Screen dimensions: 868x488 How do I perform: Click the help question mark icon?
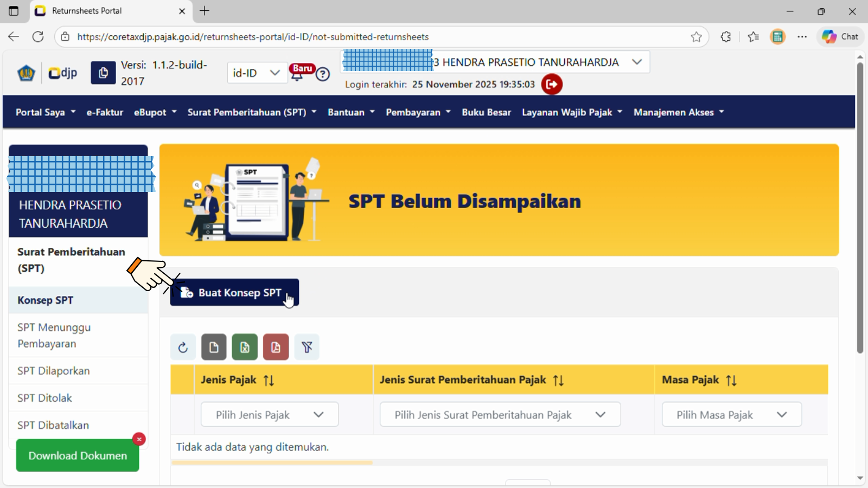coord(323,74)
